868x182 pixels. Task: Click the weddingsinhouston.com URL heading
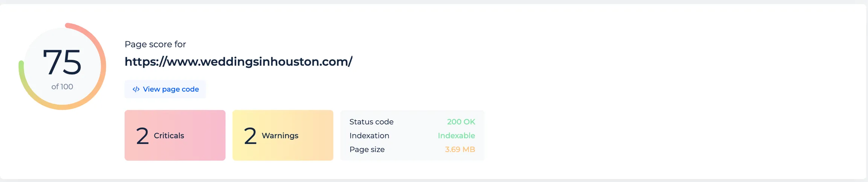(x=238, y=62)
